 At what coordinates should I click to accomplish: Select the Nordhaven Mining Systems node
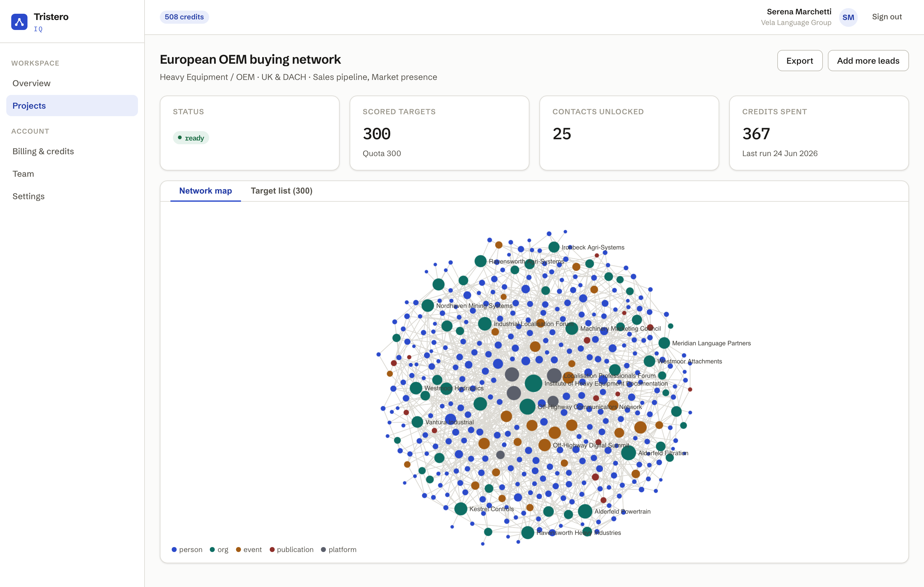(x=427, y=306)
